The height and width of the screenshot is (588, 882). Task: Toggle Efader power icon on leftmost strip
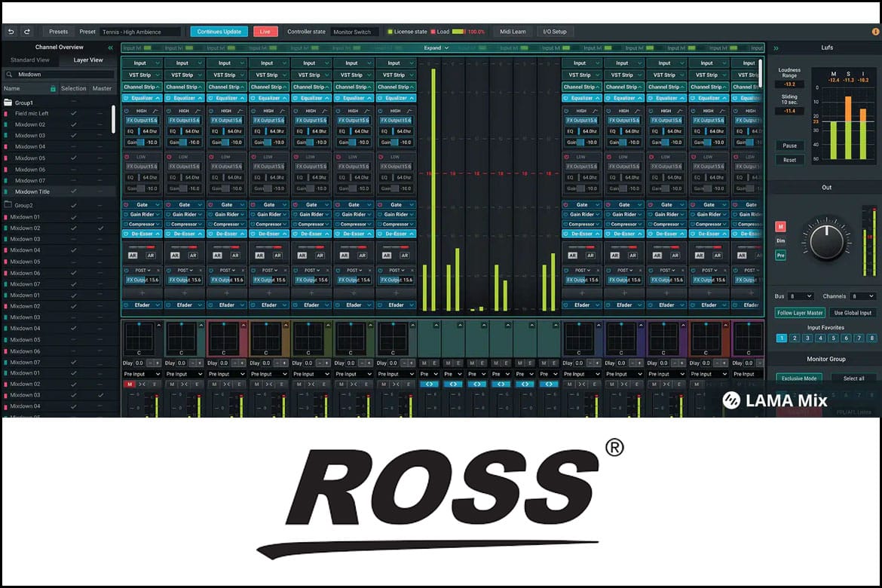126,305
